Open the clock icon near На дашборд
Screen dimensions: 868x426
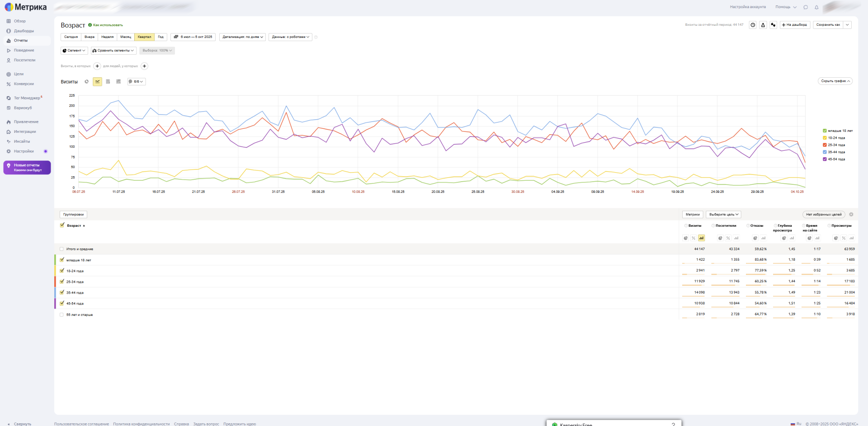click(753, 25)
